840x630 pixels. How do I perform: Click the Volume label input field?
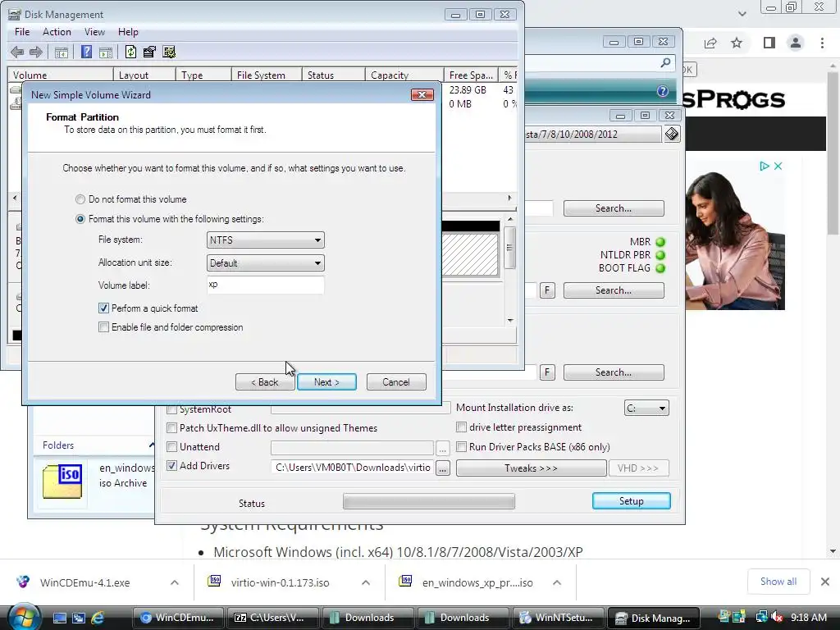pyautogui.click(x=266, y=285)
